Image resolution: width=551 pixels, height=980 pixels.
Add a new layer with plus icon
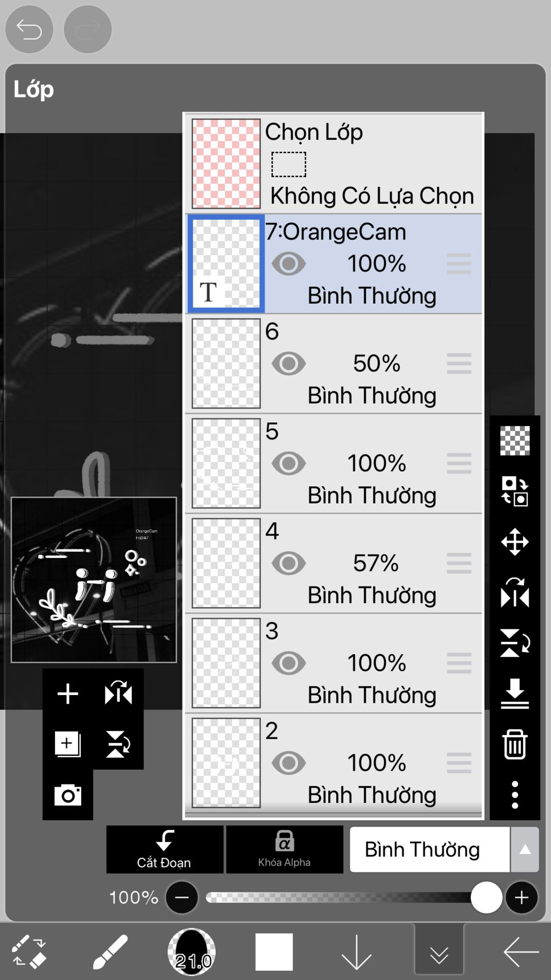[x=68, y=694]
